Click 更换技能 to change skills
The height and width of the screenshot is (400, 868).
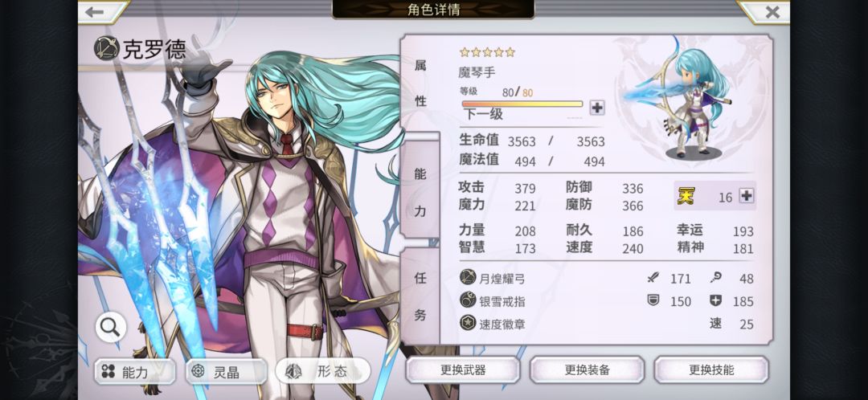(x=711, y=369)
